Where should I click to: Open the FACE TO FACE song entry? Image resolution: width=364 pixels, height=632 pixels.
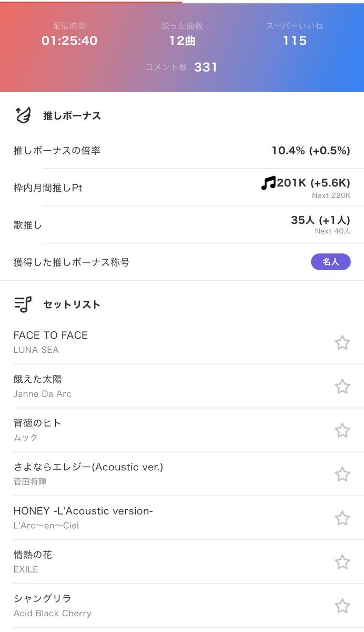click(50, 341)
